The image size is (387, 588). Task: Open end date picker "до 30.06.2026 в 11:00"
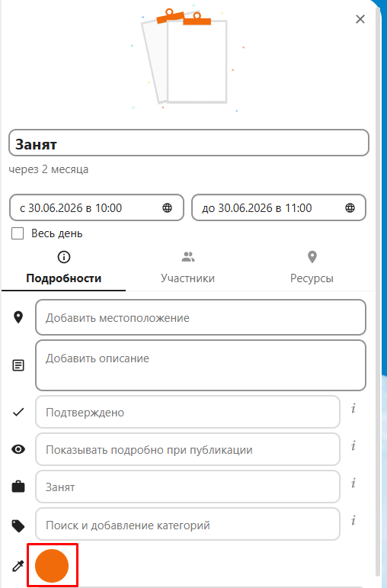pyautogui.click(x=279, y=207)
